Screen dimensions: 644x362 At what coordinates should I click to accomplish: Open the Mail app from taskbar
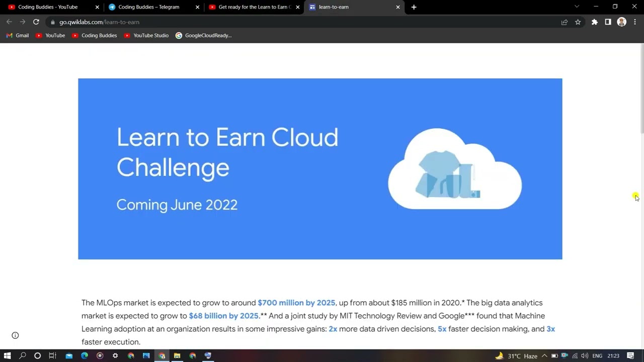[69, 355]
